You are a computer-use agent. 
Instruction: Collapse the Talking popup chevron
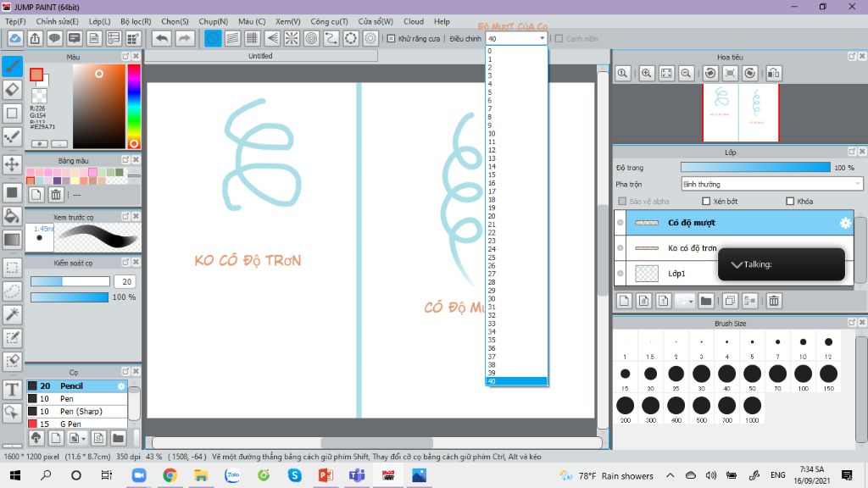[737, 264]
